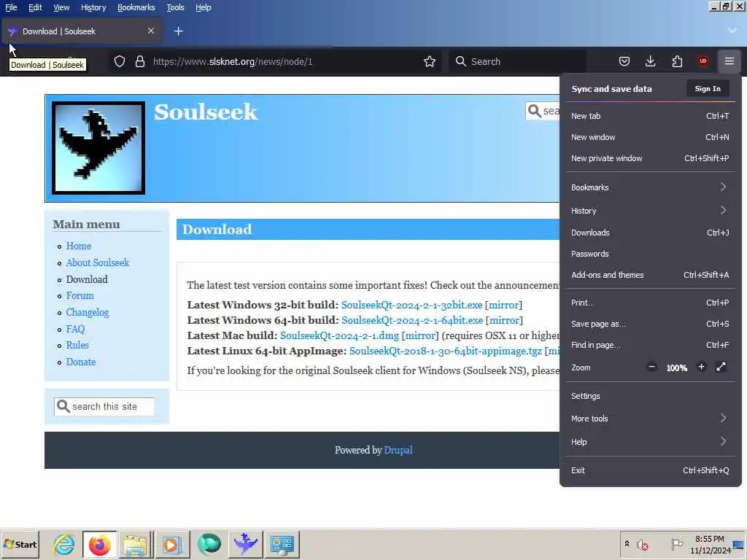Bookmark this page with the star icon
Image resolution: width=747 pixels, height=560 pixels.
click(429, 61)
